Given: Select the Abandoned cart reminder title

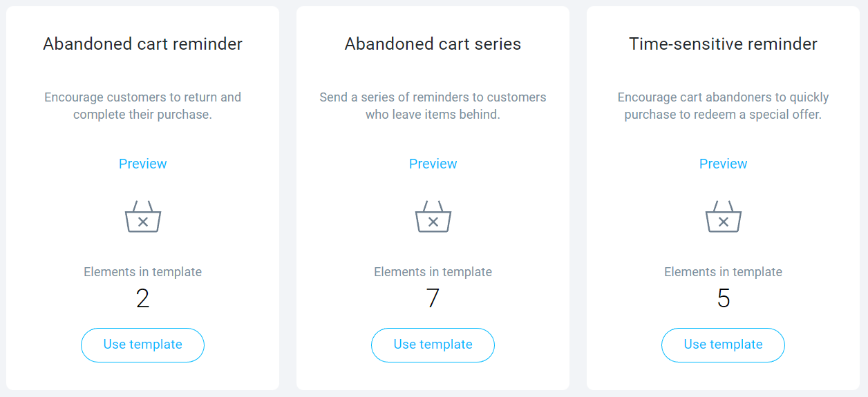Looking at the screenshot, I should pyautogui.click(x=143, y=44).
